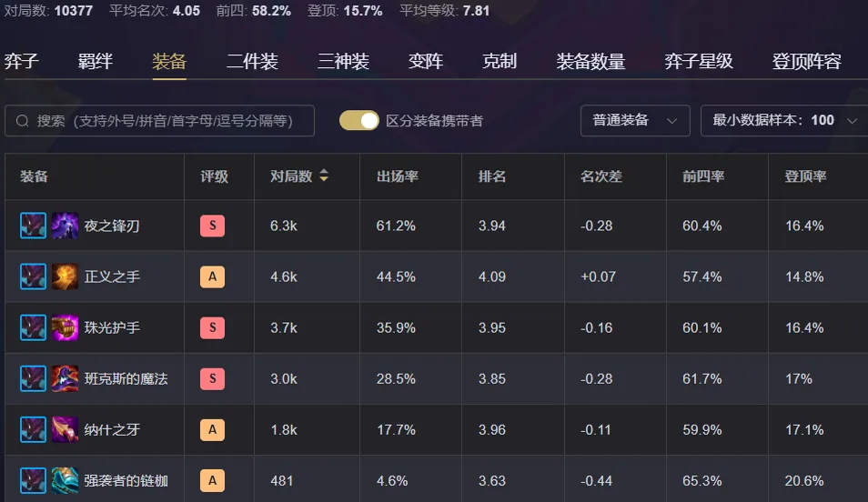Switch to the 羁绊 tab

pyautogui.click(x=96, y=61)
